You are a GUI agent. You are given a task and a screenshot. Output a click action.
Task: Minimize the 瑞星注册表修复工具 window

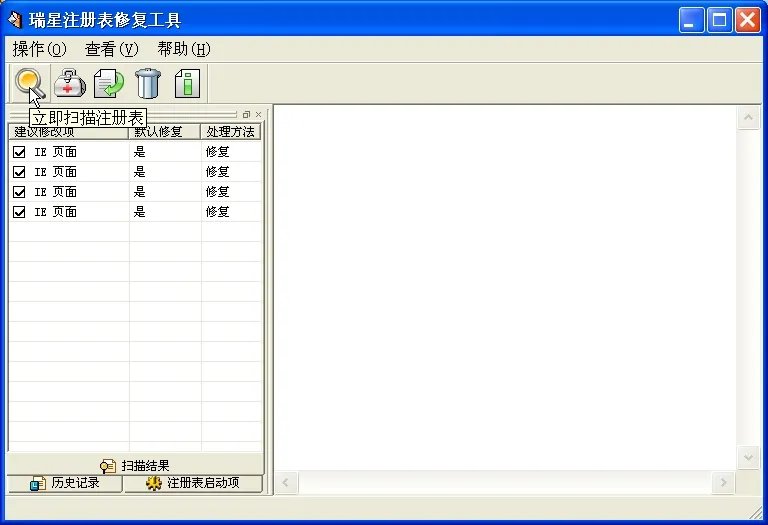tap(691, 21)
